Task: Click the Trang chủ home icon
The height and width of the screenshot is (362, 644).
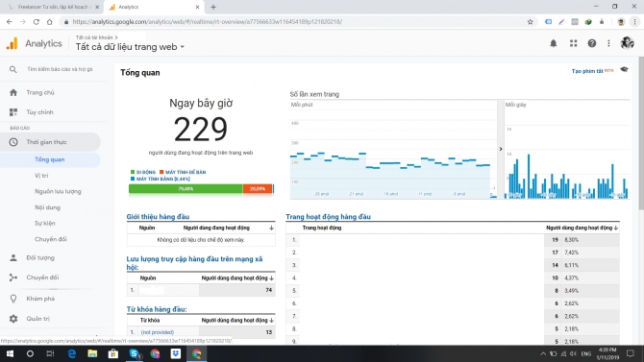Action: point(13,93)
